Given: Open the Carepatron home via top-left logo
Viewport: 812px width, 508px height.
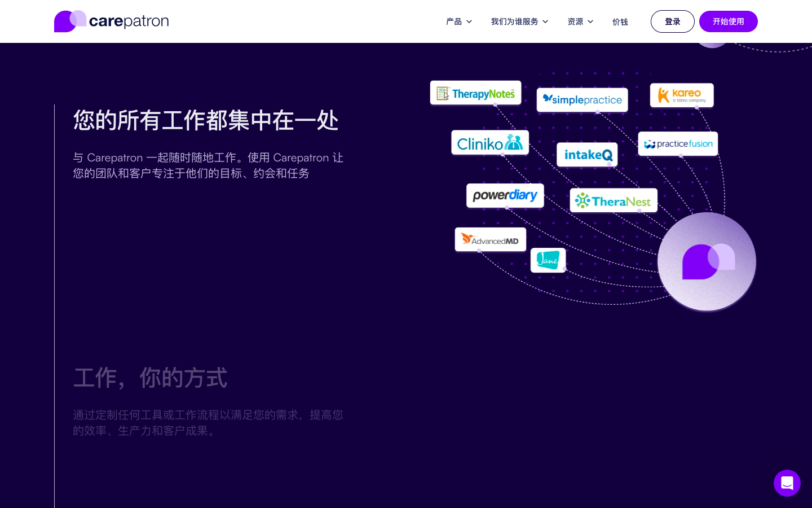Looking at the screenshot, I should pyautogui.click(x=111, y=21).
